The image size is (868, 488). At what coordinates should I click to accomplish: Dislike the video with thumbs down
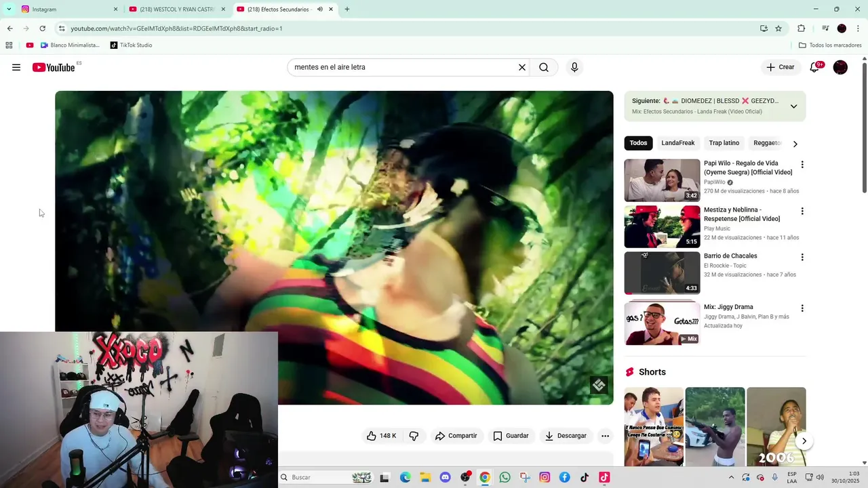pyautogui.click(x=414, y=436)
